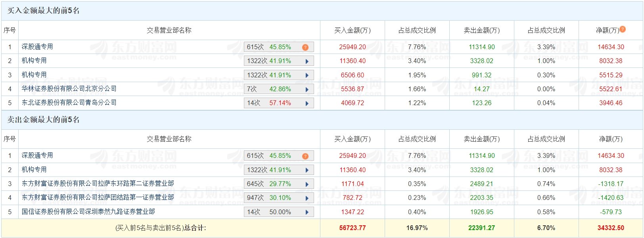Image resolution: width=644 pixels, height=238 pixels.
Task: Click the 卖出金额最大的前5名 section title
Action: tap(44, 120)
